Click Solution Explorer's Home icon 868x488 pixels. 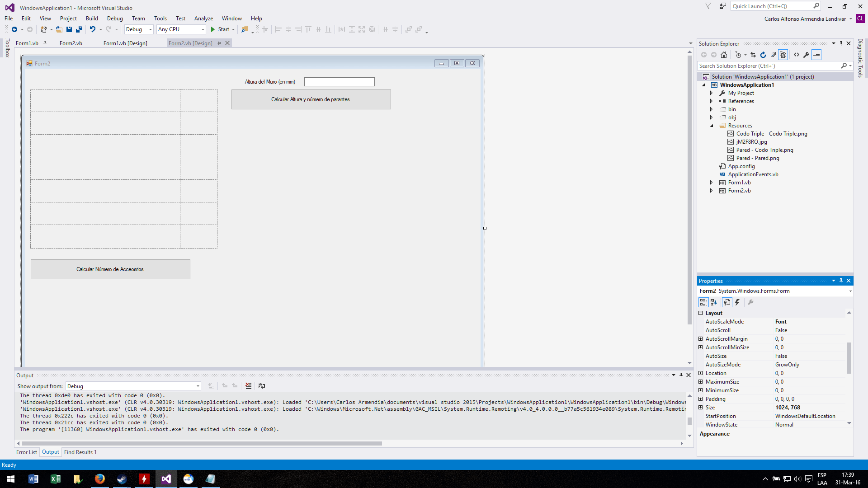point(724,55)
